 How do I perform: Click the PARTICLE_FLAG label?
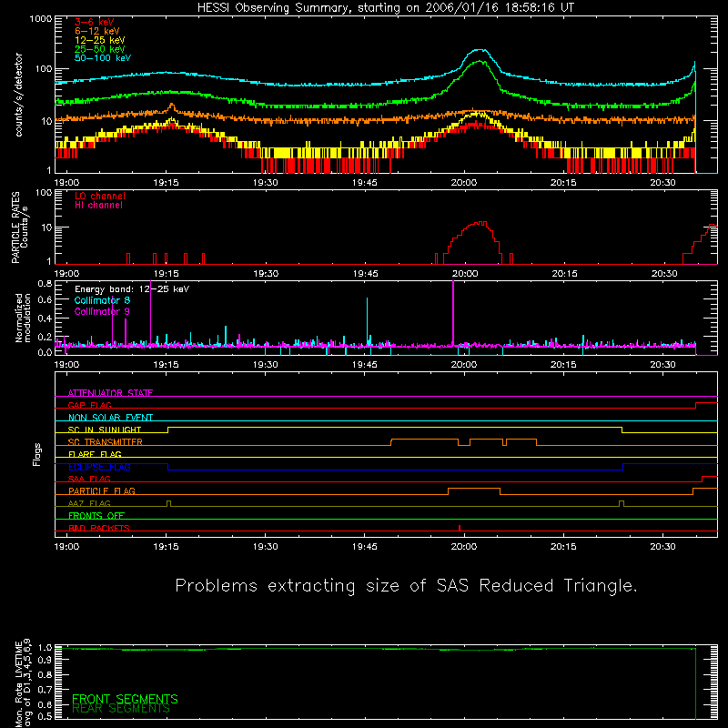coord(102,491)
